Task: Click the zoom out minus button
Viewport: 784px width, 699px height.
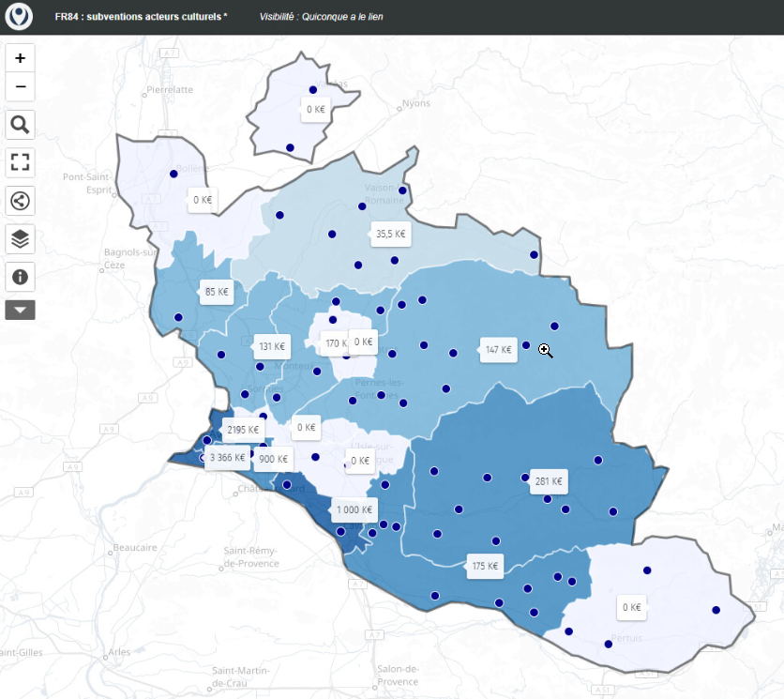Action: pyautogui.click(x=20, y=87)
